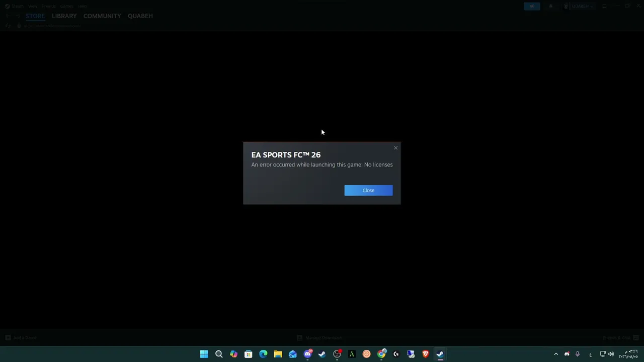Open Microsoft Store from the taskbar
This screenshot has height=362, width=644.
248,354
